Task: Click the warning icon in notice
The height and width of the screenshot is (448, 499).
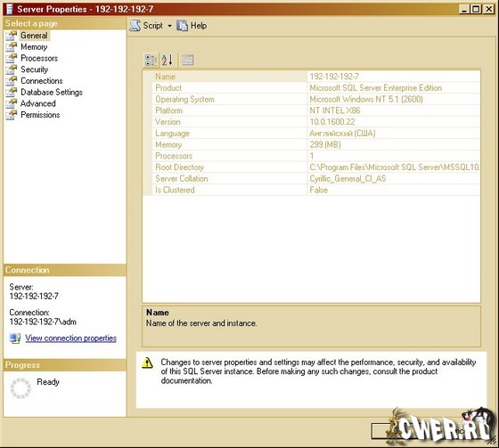Action: (x=147, y=362)
